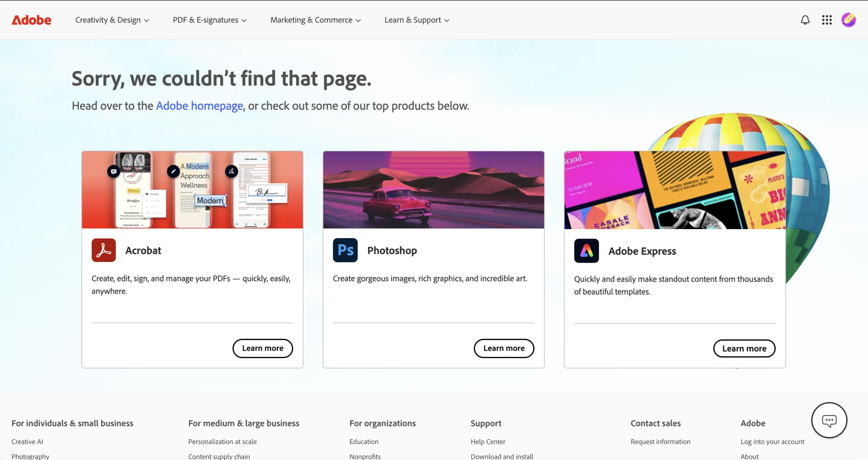Image resolution: width=868 pixels, height=460 pixels.
Task: Click the Acrobat product icon
Action: 104,250
